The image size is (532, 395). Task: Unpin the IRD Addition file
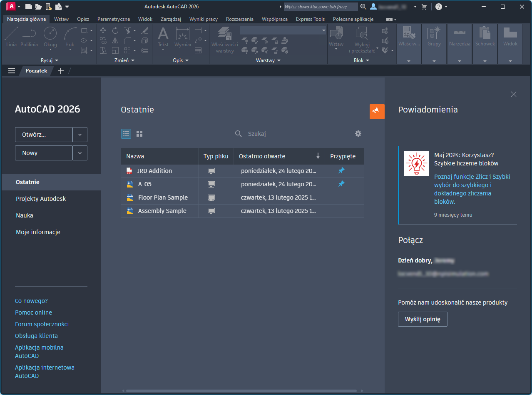[x=341, y=171]
